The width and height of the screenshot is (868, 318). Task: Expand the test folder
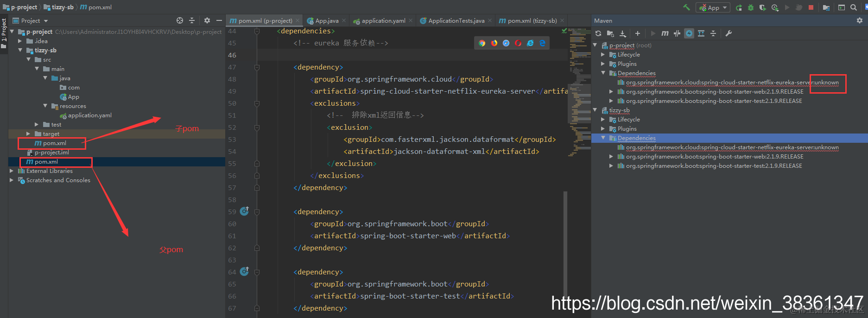click(x=37, y=124)
